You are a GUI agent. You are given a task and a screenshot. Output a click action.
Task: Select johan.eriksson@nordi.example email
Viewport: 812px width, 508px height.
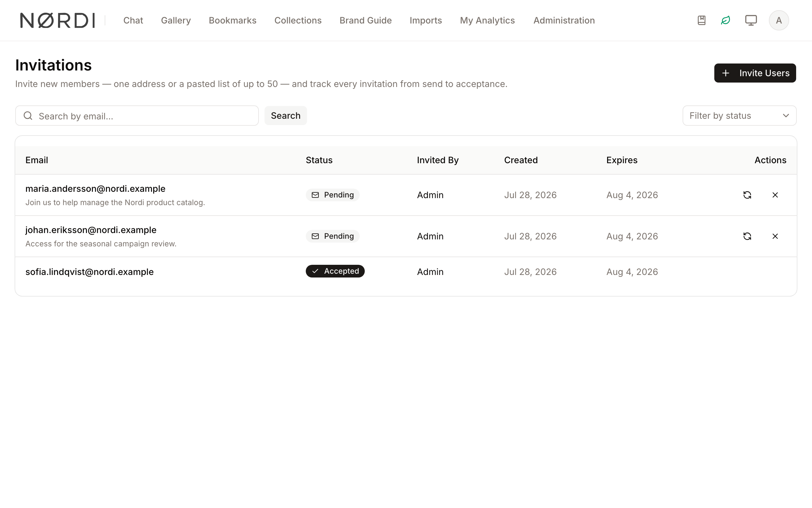click(91, 230)
